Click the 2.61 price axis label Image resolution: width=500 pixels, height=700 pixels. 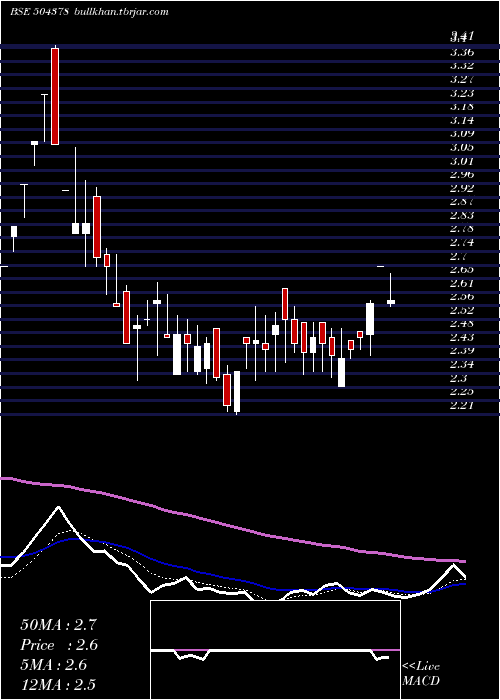(462, 283)
